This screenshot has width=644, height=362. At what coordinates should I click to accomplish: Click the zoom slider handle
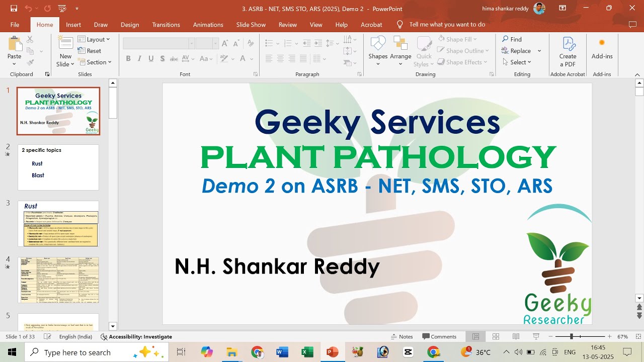point(571,337)
